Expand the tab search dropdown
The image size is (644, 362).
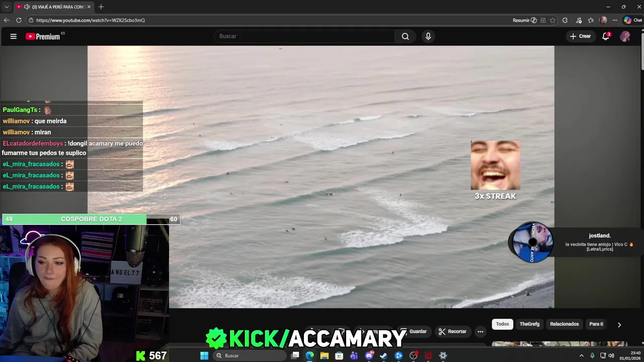[7, 7]
